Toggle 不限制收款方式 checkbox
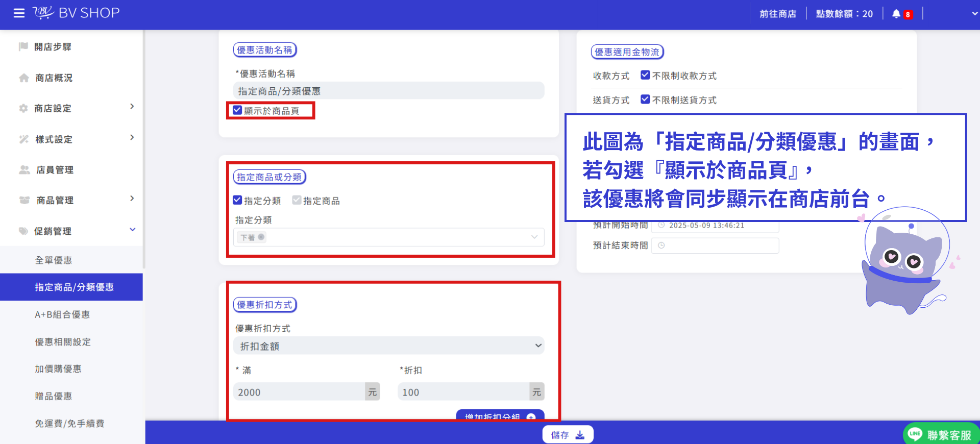This screenshot has height=444, width=980. 645,75
